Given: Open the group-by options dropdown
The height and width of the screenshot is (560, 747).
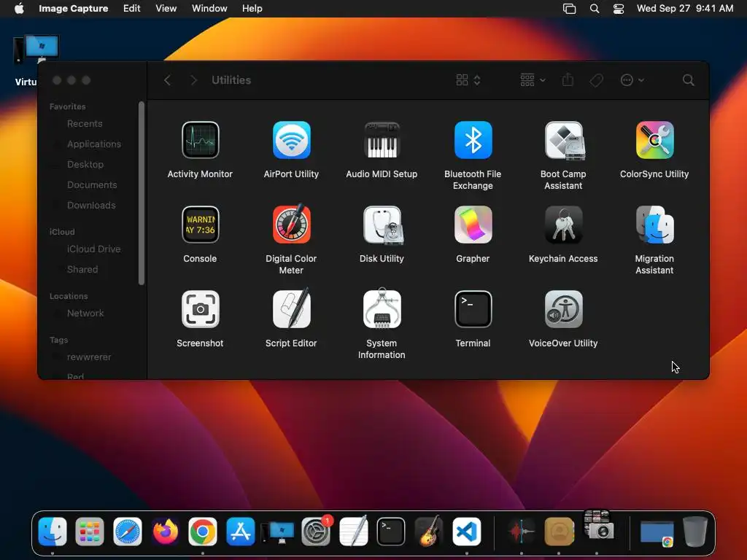Looking at the screenshot, I should coord(533,80).
